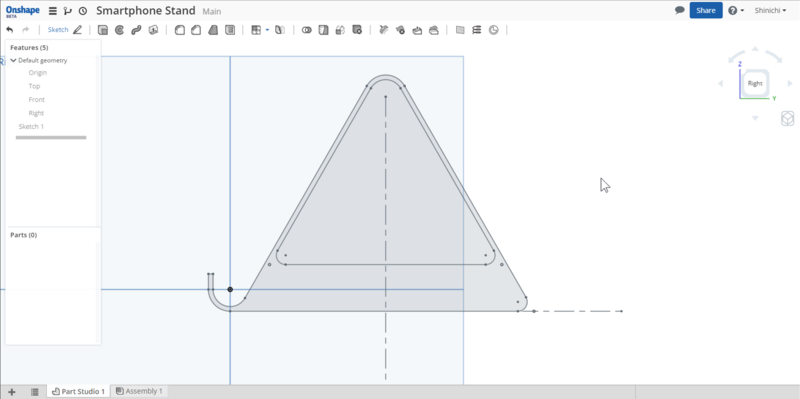Select the Helix tool

click(x=477, y=30)
